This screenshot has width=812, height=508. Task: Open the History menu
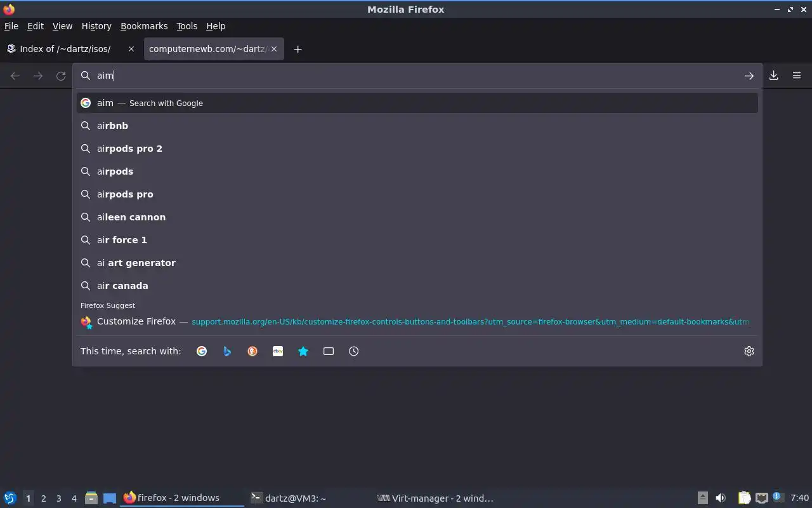96,26
